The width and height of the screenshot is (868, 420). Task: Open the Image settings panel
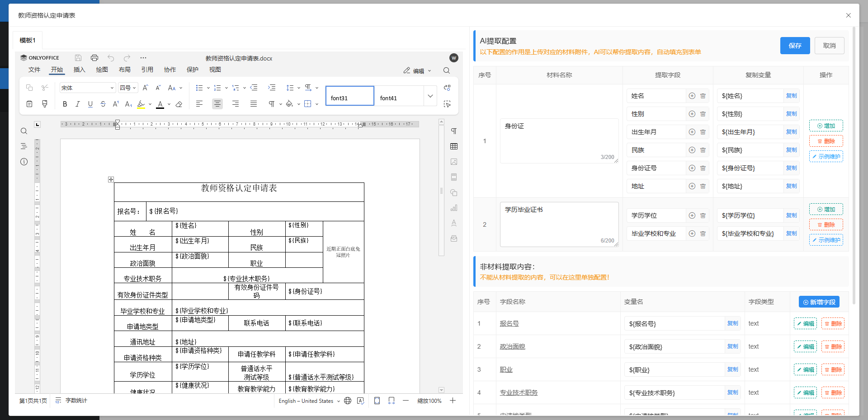tap(454, 162)
